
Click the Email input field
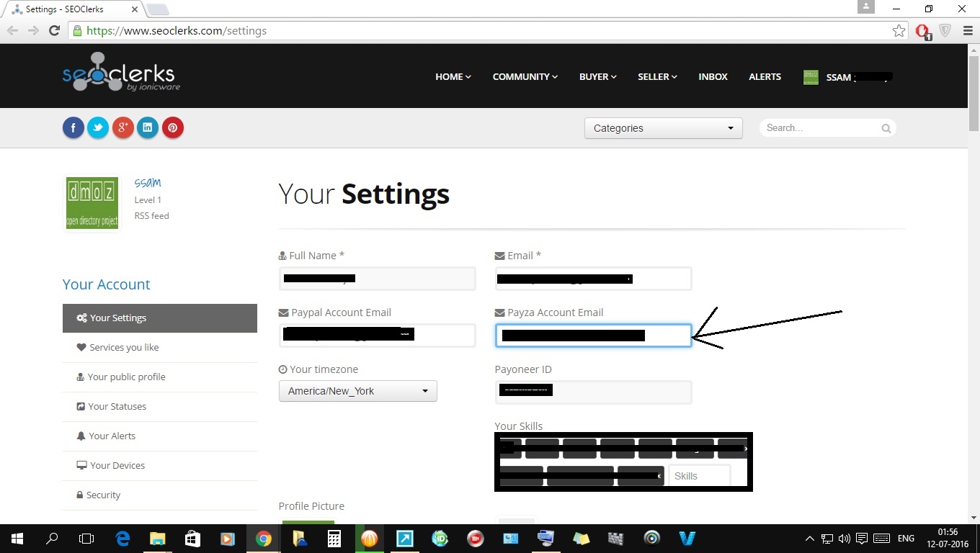pyautogui.click(x=594, y=279)
